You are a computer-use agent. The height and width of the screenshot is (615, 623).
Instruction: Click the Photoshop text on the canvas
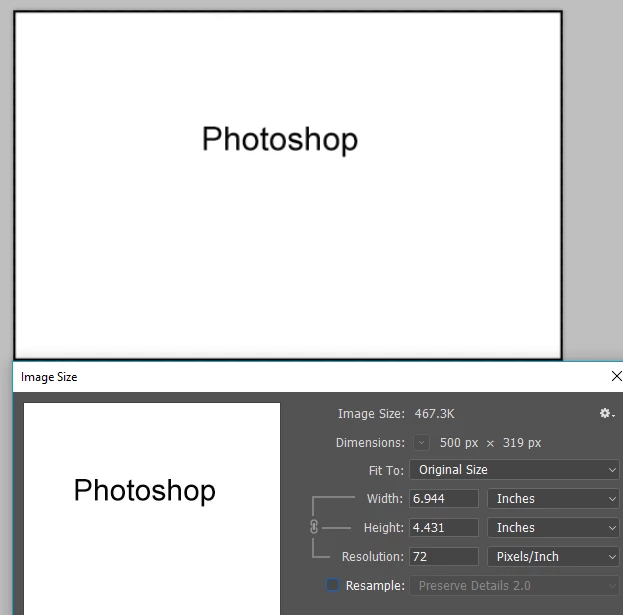tap(280, 140)
